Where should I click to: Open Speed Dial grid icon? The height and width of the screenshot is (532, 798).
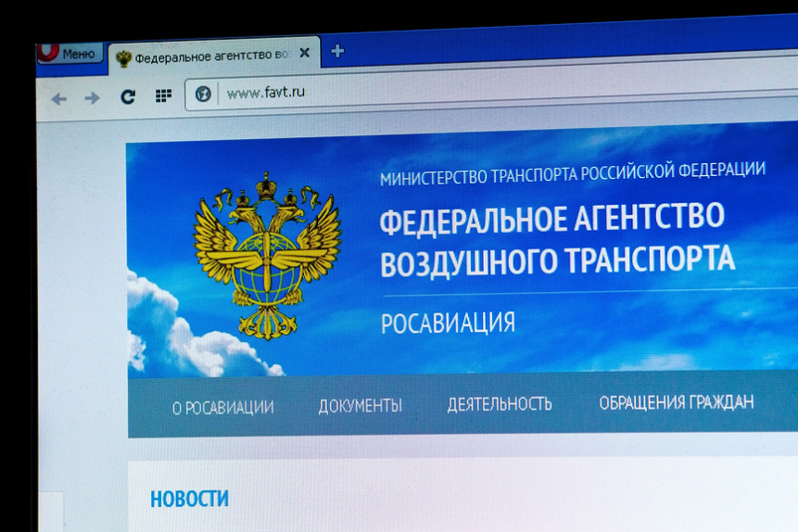click(163, 95)
